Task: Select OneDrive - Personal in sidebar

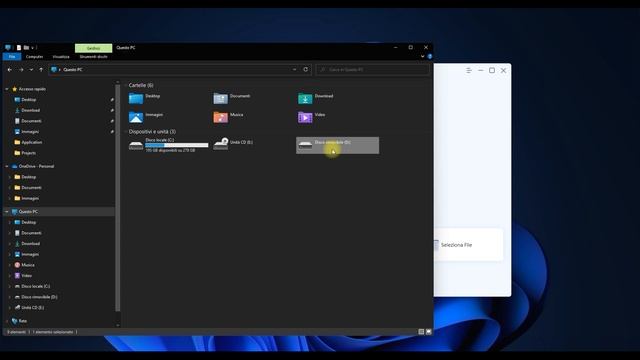Action: click(36, 167)
